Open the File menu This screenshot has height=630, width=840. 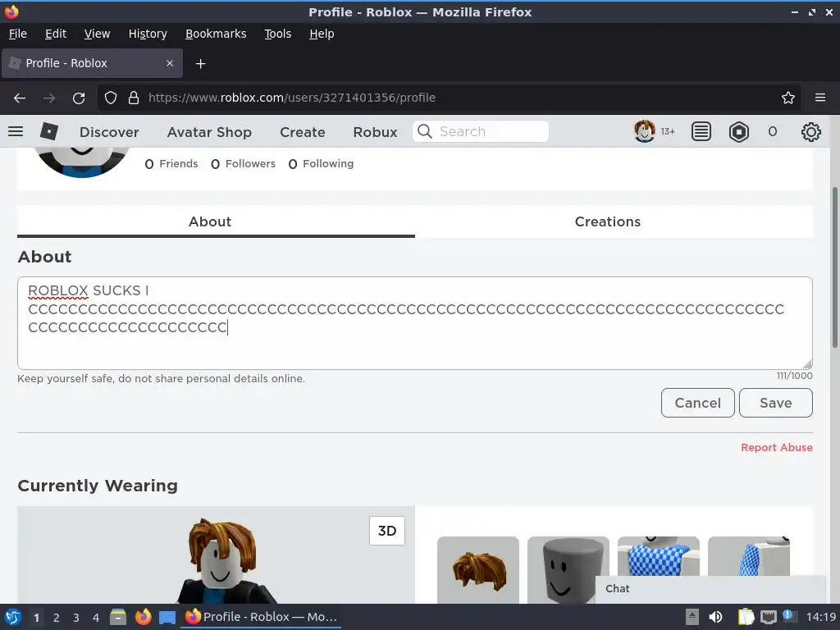pyautogui.click(x=18, y=34)
